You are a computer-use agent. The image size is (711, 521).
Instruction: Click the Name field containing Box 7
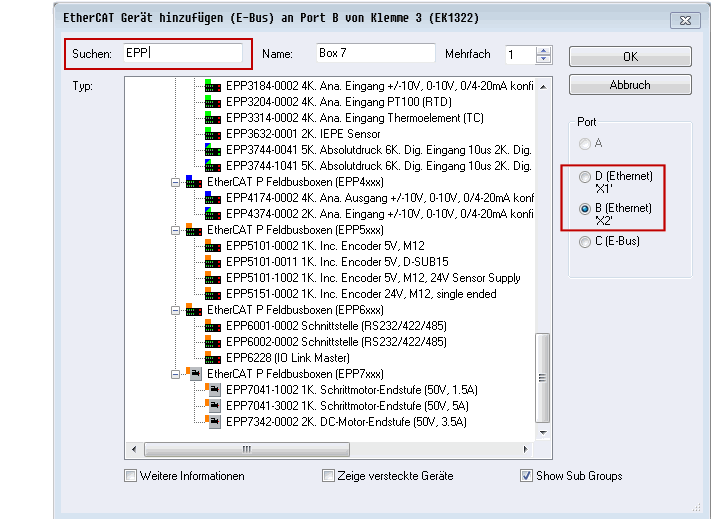coord(376,53)
